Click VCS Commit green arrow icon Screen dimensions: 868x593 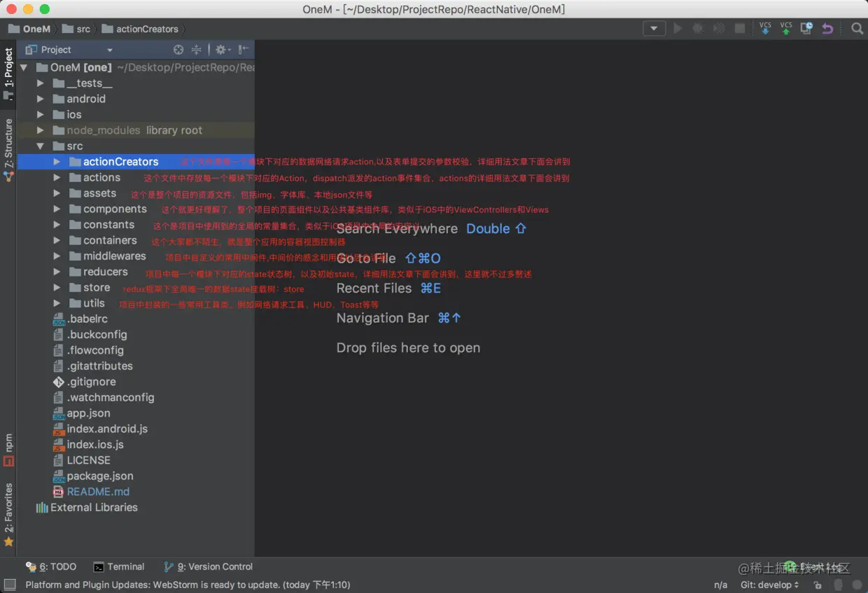click(786, 29)
